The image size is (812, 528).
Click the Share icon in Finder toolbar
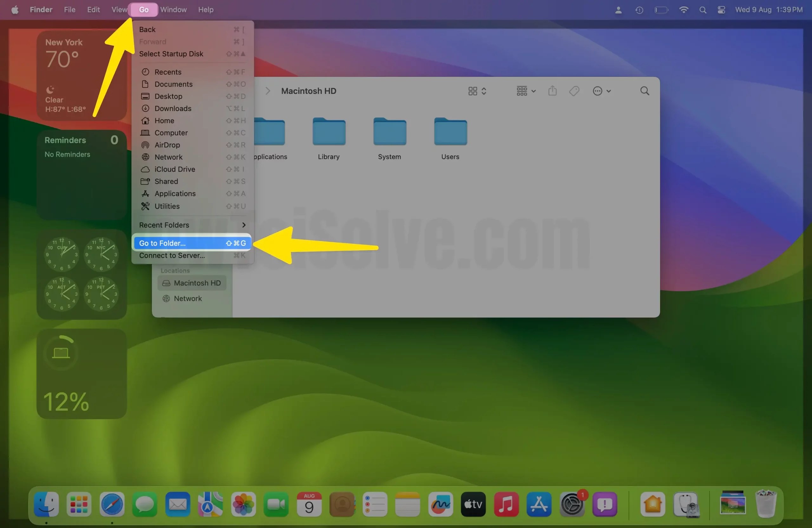(552, 91)
